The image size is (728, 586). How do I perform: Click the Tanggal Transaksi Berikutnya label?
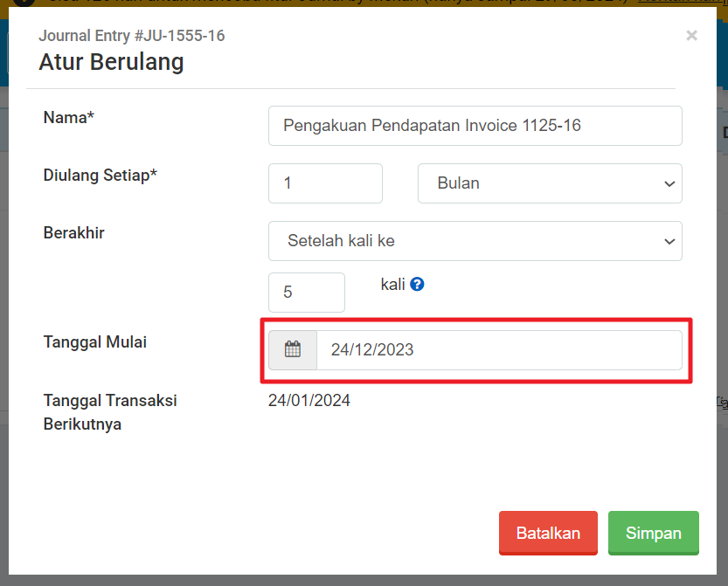pyautogui.click(x=110, y=412)
